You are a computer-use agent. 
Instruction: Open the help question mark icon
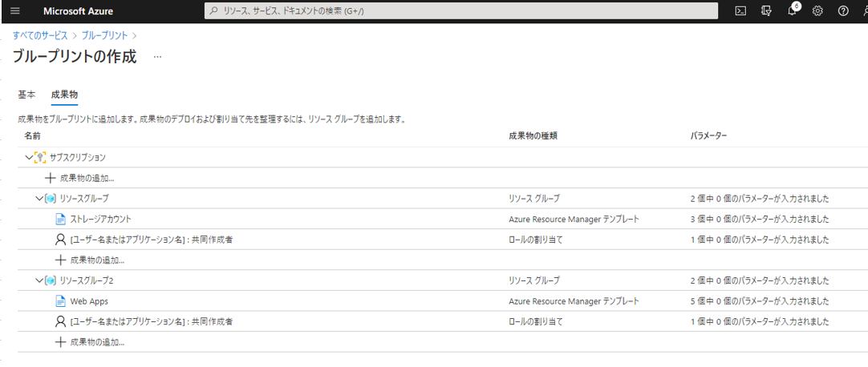coord(843,11)
